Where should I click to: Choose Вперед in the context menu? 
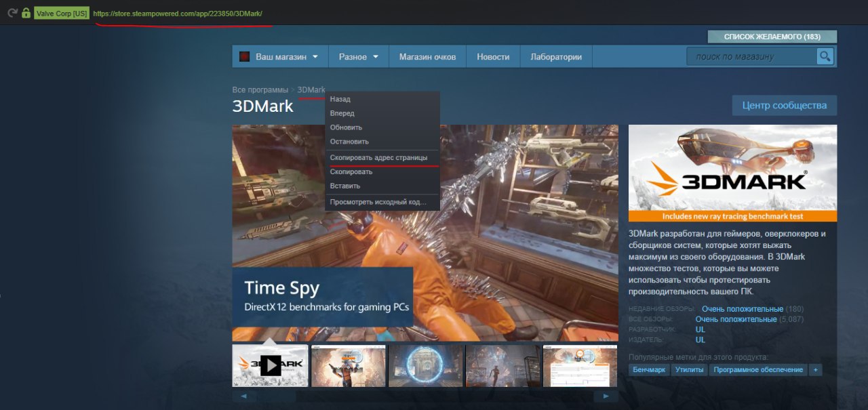382,113
